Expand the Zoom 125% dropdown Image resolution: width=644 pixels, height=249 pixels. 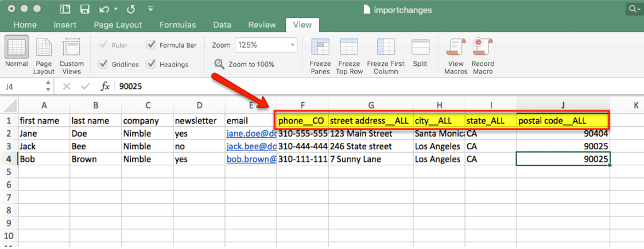click(x=293, y=45)
